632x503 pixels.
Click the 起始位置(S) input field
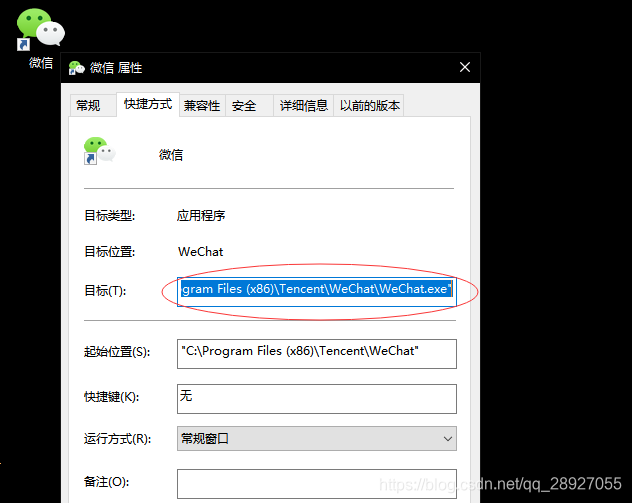click(317, 354)
